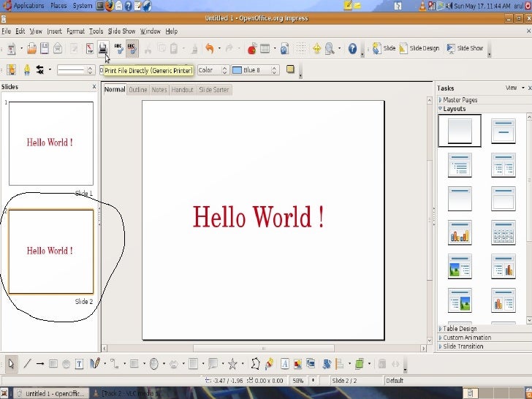This screenshot has height=399, width=532.
Task: Switch to the Notes tab
Action: [x=159, y=90]
